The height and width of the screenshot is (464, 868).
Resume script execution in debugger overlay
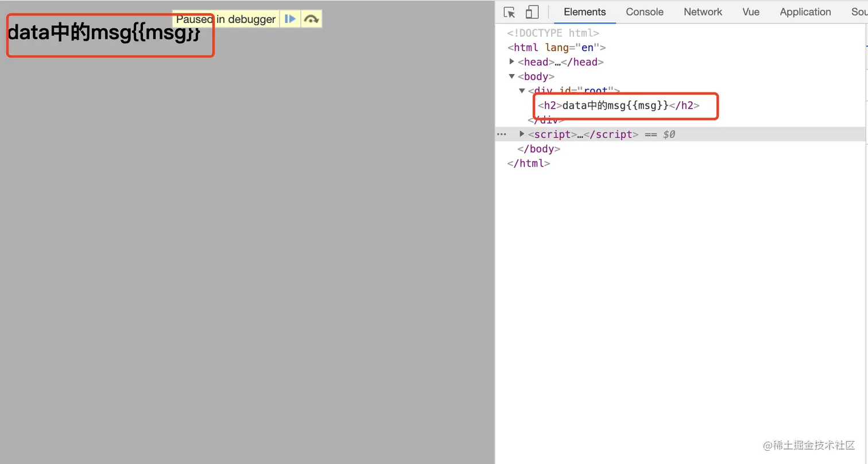pyautogui.click(x=290, y=19)
